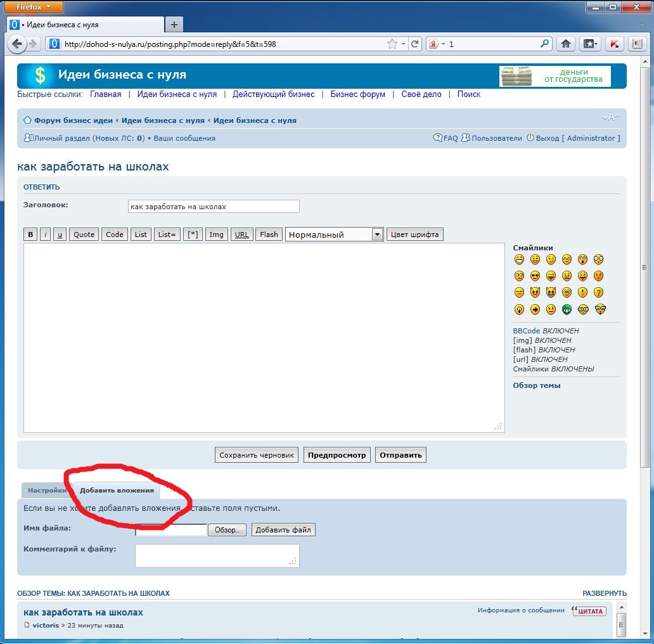
Task: Click the font resize icon in the breadcrumb bar
Action: coord(610,118)
